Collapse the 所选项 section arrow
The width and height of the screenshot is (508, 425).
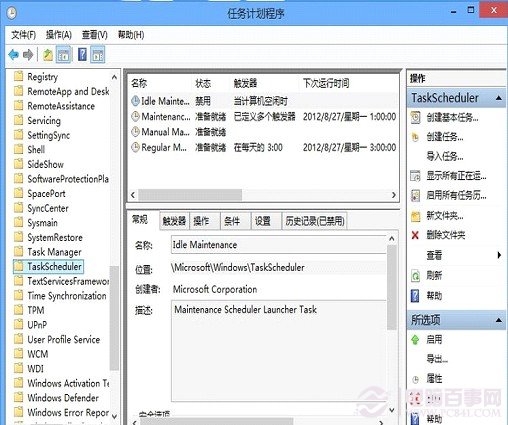(499, 320)
